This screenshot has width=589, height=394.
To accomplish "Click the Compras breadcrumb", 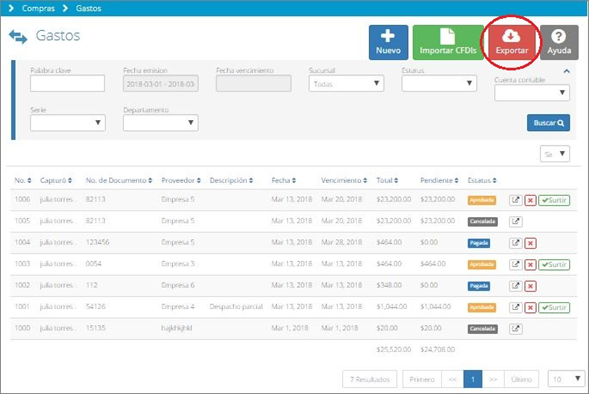I will tap(38, 8).
